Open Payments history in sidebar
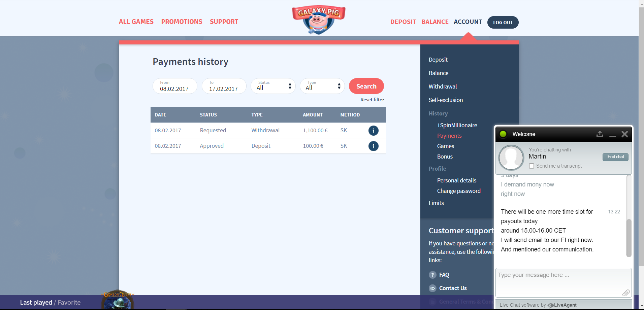Screen dimensions: 644x310 [449, 136]
